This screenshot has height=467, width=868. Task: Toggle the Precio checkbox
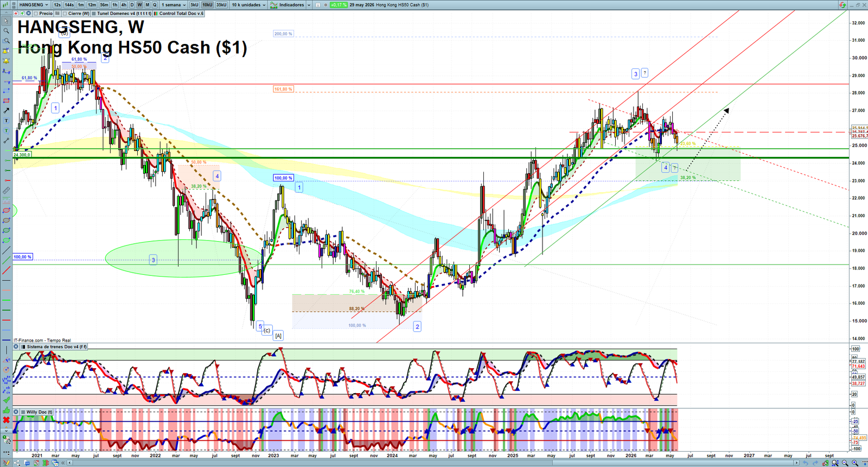click(x=36, y=13)
